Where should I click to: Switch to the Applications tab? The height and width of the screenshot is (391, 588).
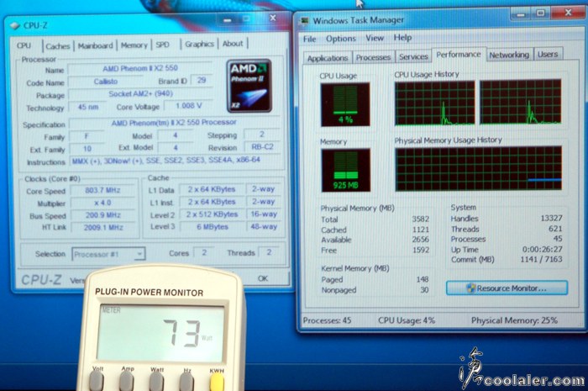(328, 58)
